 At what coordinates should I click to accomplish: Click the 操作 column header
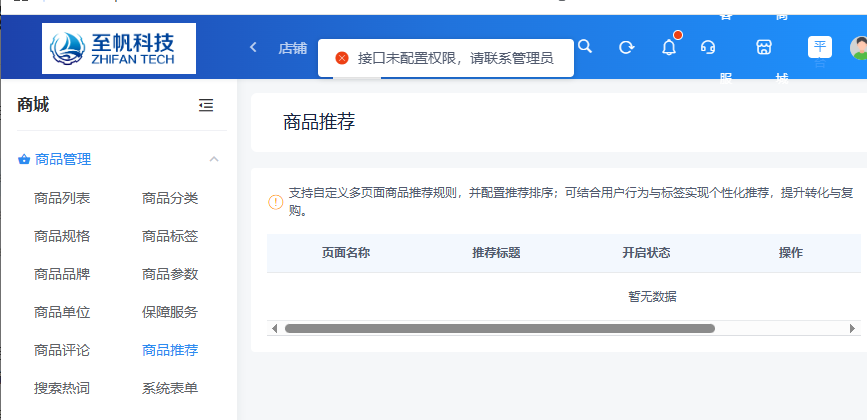click(x=791, y=253)
